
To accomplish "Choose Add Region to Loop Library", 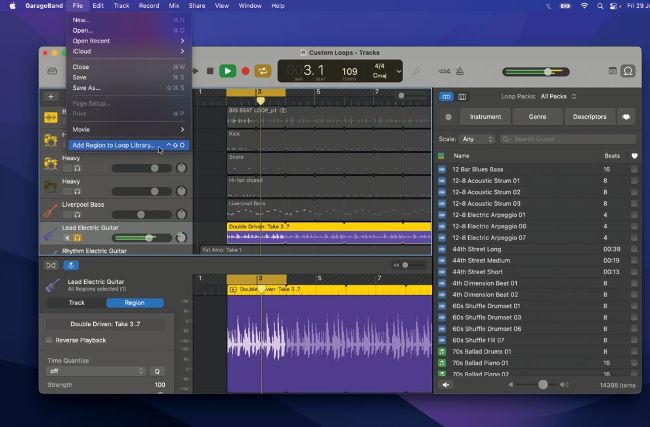I will click(113, 145).
